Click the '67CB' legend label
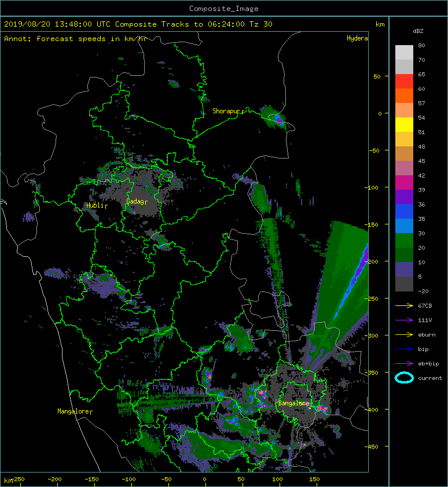 pos(425,306)
